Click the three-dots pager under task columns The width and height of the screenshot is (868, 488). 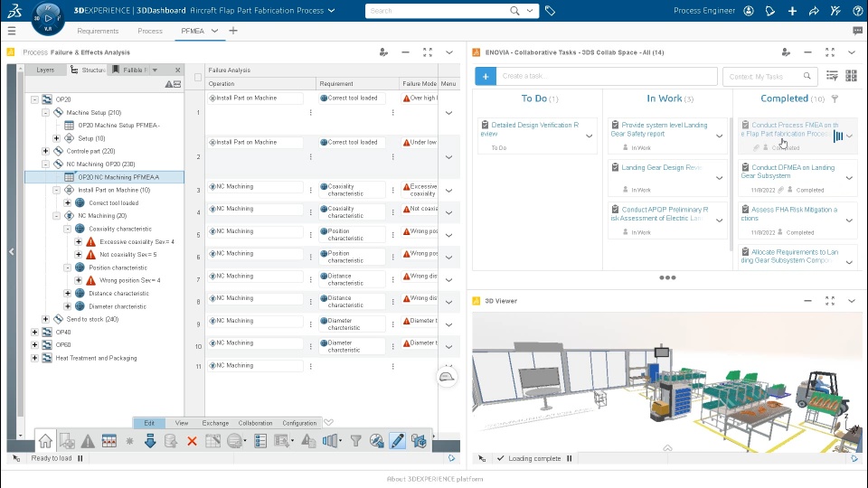(667, 277)
